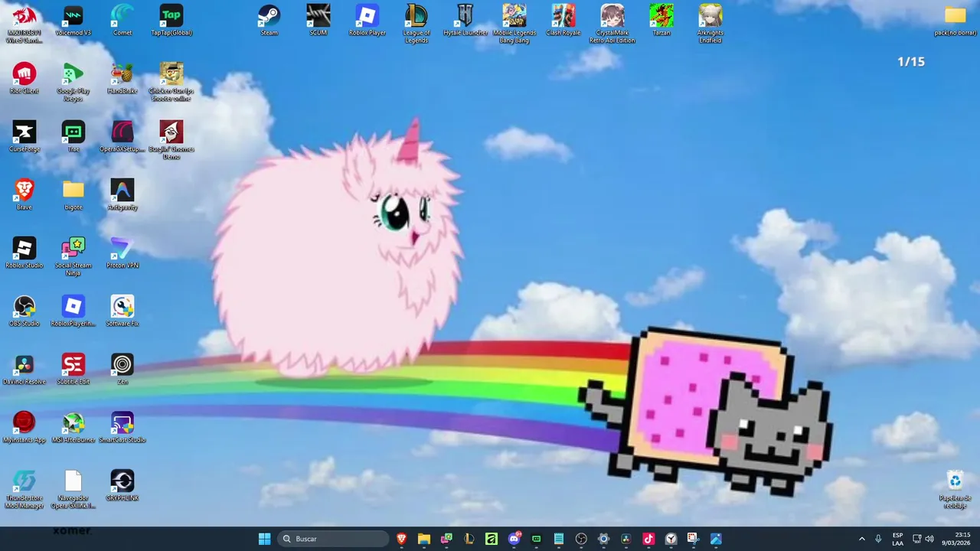This screenshot has height=551, width=980.
Task: Open the GRYPHLINK desktop shortcut
Action: (122, 486)
